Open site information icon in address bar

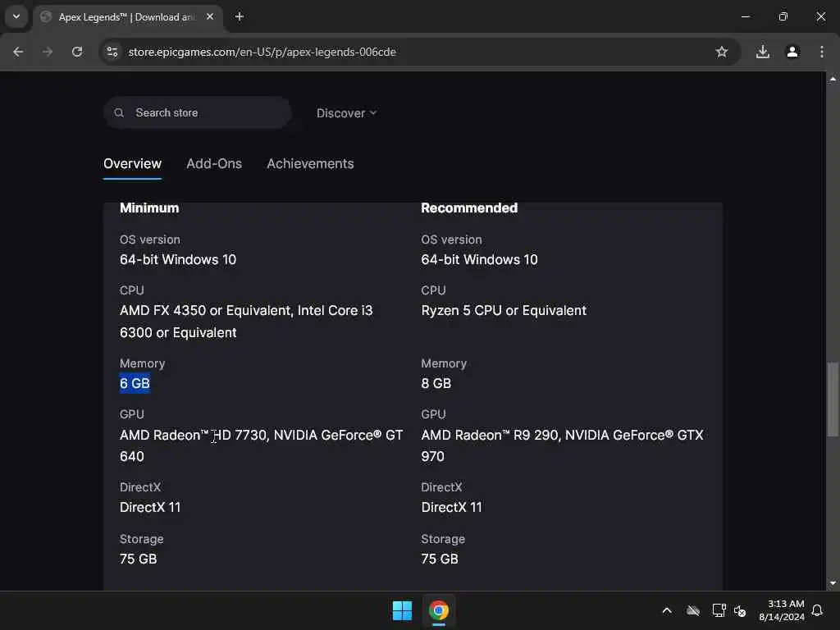click(112, 52)
